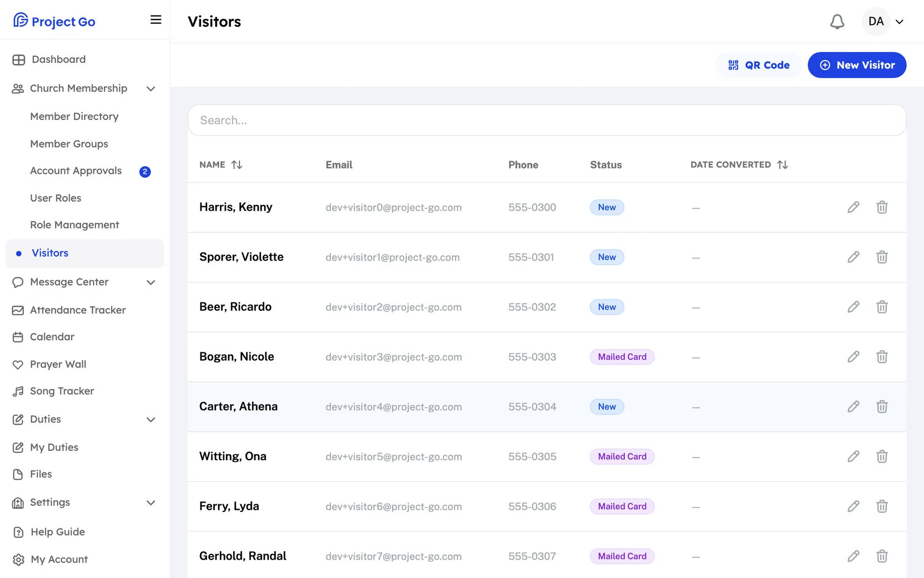Delete Gerhold, Randal visitor row
The height and width of the screenshot is (578, 924).
point(882,556)
